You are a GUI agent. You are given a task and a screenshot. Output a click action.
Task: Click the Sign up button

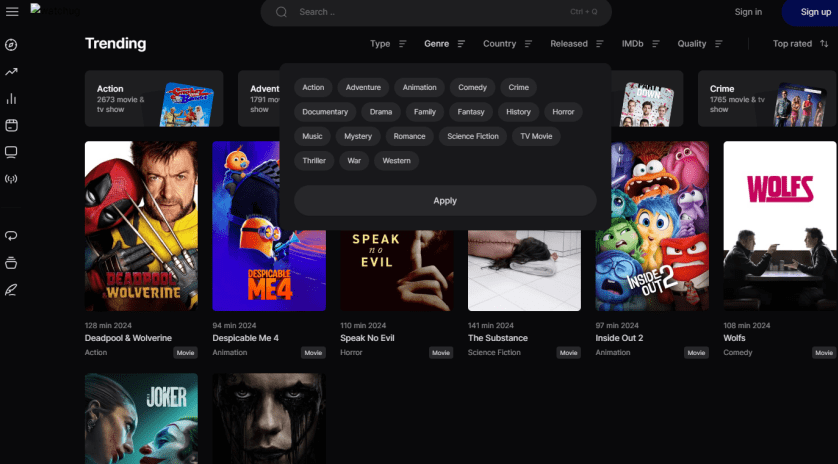[x=815, y=12]
